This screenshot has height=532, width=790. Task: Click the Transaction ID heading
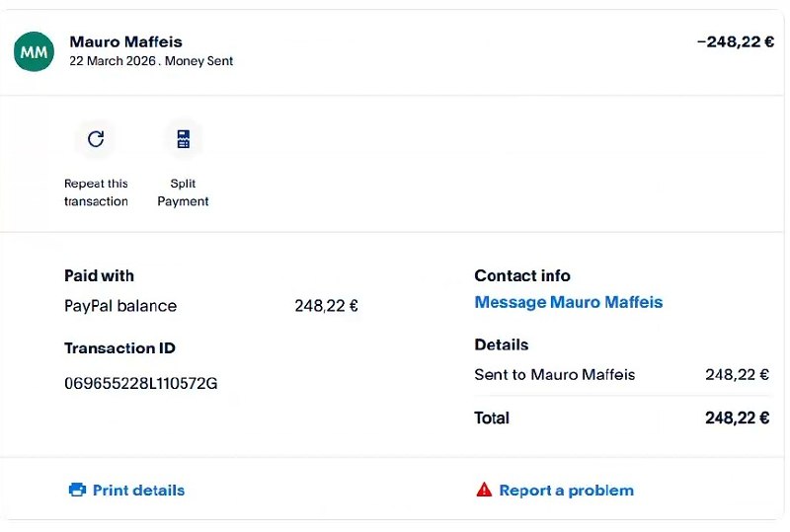[x=119, y=348]
